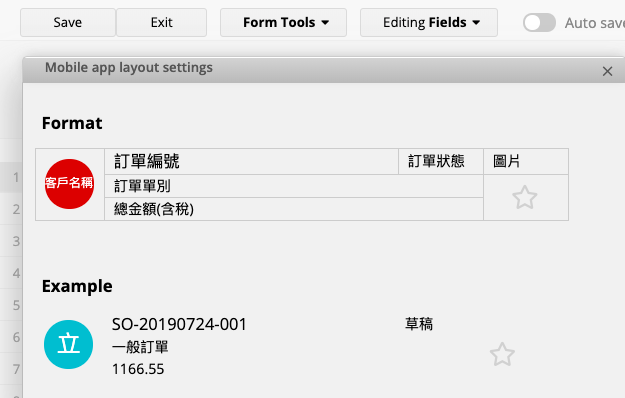Viewport: 625px width, 398px height.
Task: Select the 訂單狀態 field cell
Action: 441,161
